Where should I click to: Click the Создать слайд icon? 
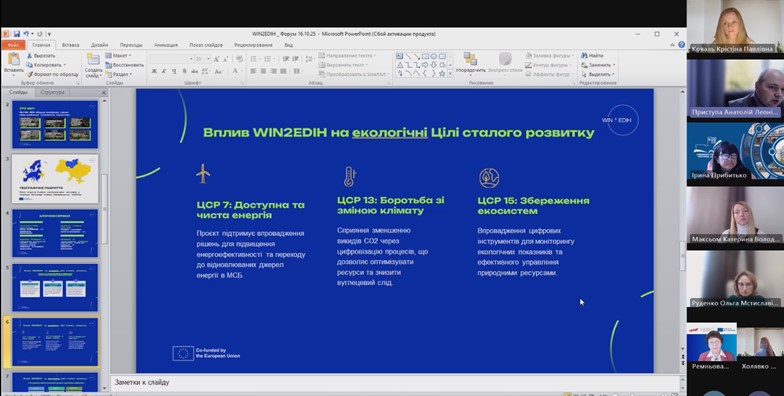93,60
